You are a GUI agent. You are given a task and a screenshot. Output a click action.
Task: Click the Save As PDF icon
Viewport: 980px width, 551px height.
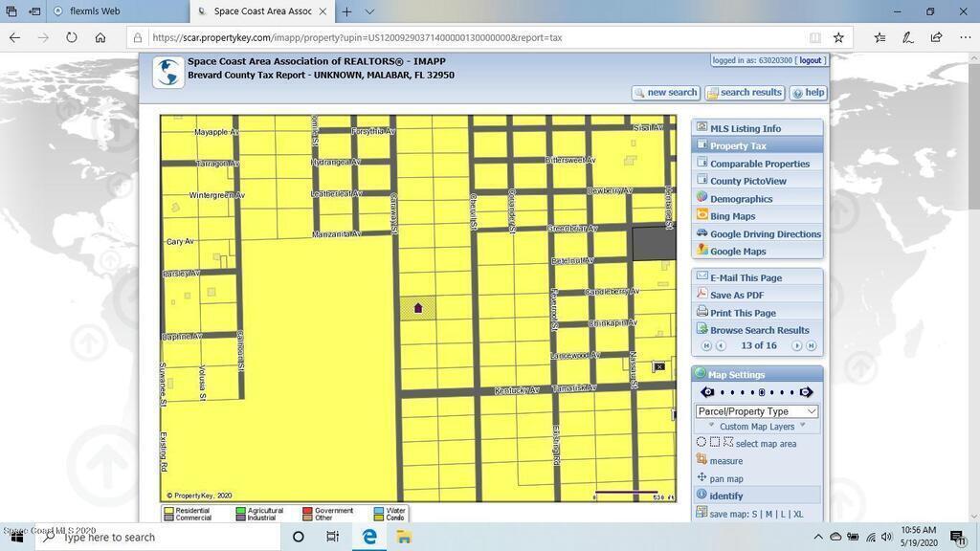coord(702,295)
